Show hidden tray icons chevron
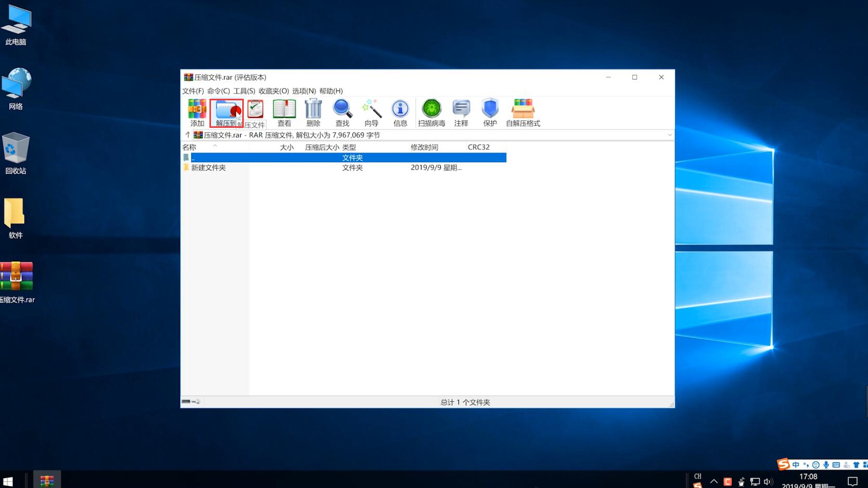This screenshot has height=488, width=868. coord(714,482)
